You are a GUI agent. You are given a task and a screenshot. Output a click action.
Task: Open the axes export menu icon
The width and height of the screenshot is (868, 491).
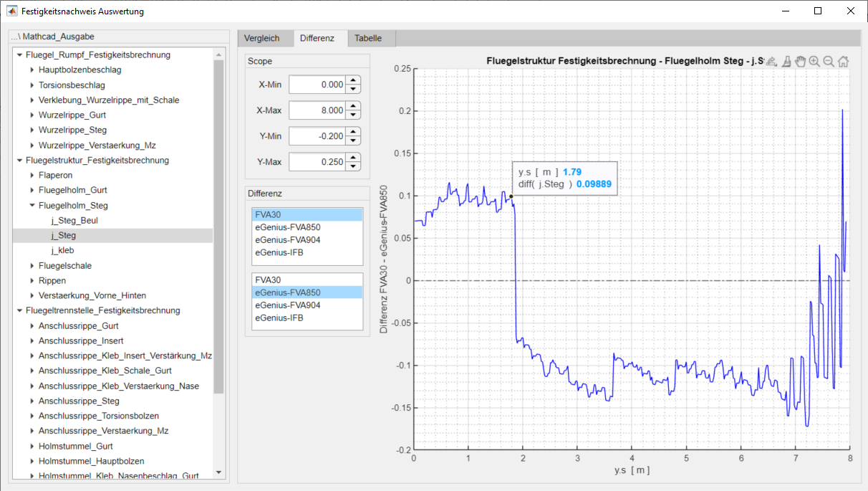(771, 62)
